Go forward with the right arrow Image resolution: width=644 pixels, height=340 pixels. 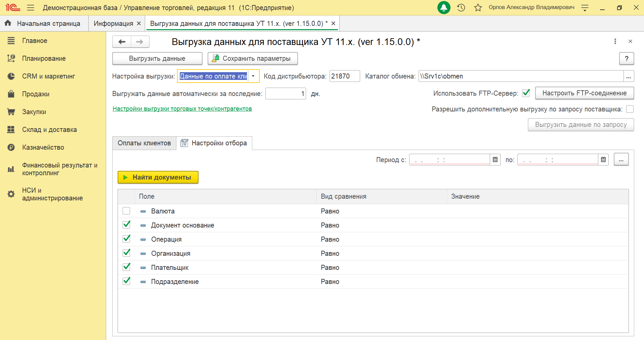click(140, 42)
